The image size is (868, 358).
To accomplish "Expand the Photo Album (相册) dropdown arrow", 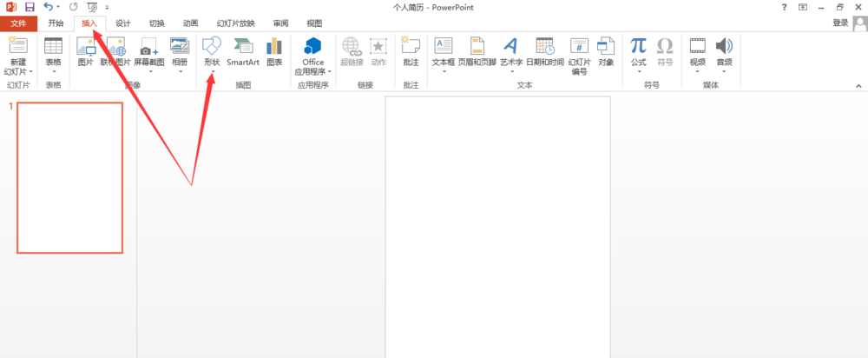I will (180, 71).
